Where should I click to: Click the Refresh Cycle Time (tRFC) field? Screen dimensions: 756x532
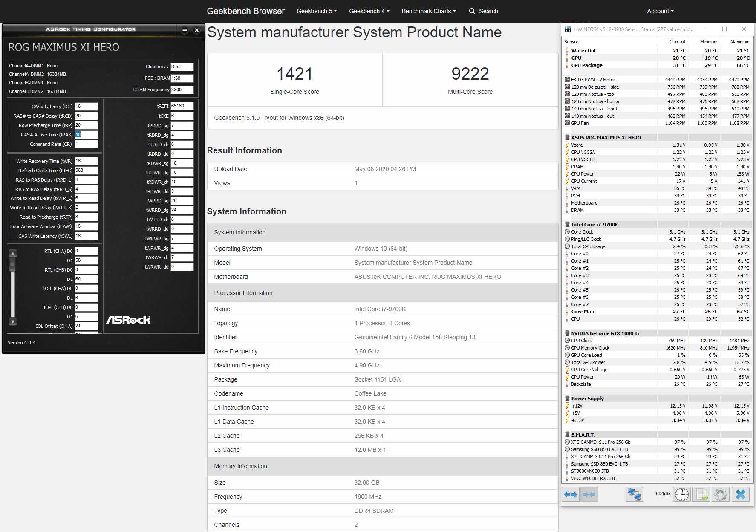pyautogui.click(x=86, y=171)
